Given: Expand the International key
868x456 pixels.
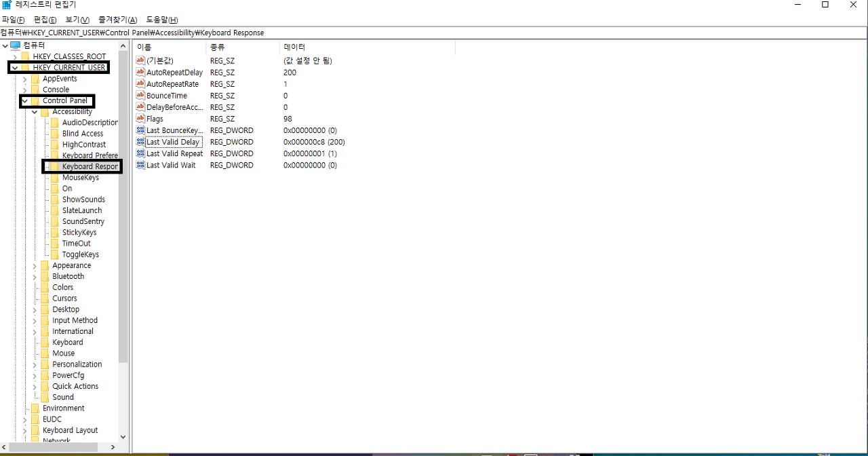Looking at the screenshot, I should tap(35, 331).
